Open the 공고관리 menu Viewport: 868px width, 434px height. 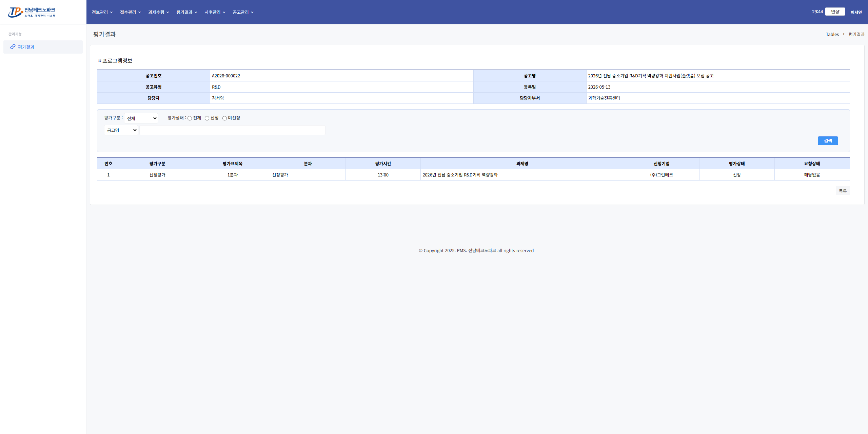[x=243, y=12]
